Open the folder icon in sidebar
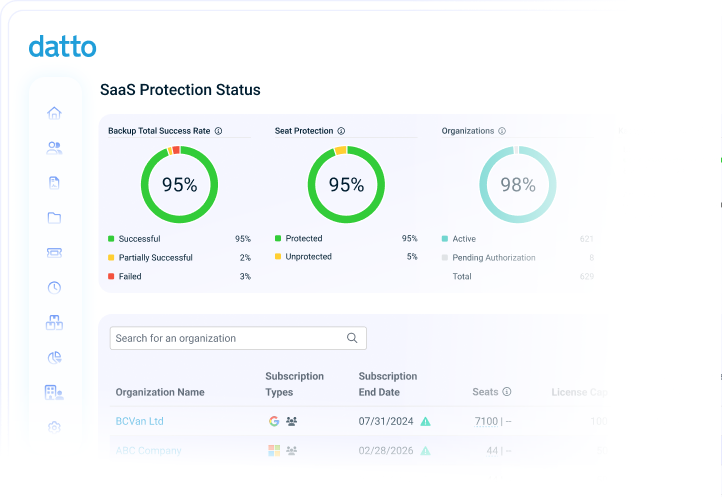 pos(54,218)
